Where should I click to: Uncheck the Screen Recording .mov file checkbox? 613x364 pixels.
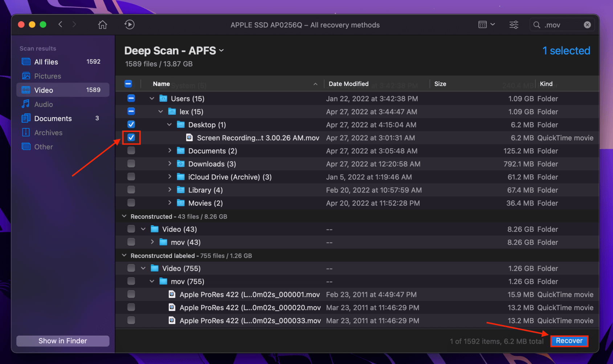pyautogui.click(x=131, y=137)
